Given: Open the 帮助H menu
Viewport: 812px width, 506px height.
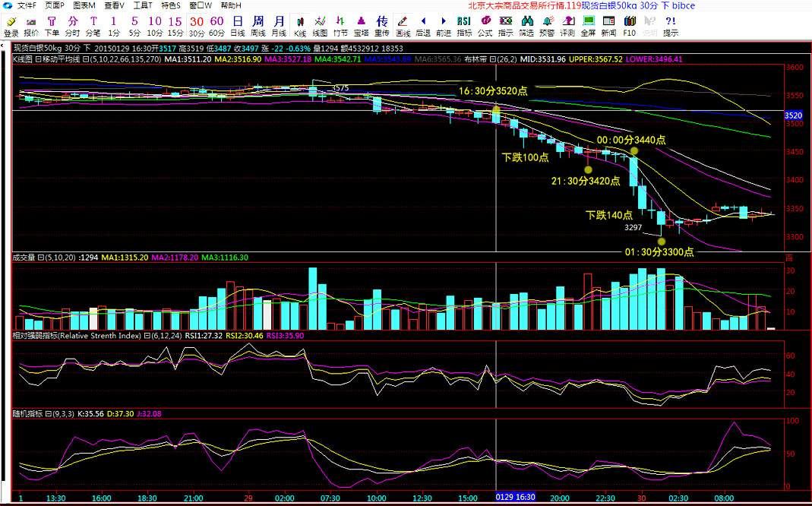Looking at the screenshot, I should (x=231, y=5).
